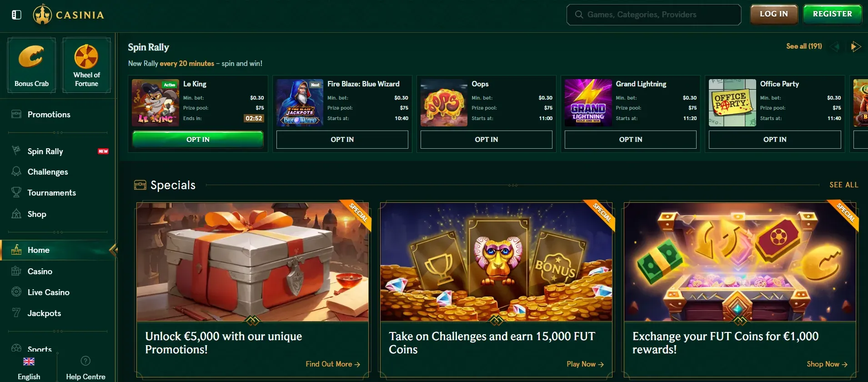Open the English language selector
Image resolution: width=868 pixels, height=382 pixels.
(x=29, y=368)
